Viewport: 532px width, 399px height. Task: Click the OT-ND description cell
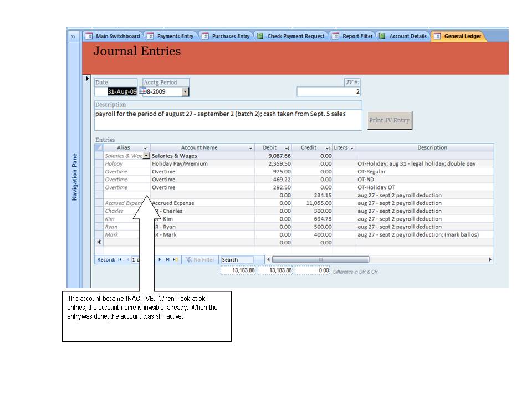pyautogui.click(x=425, y=180)
